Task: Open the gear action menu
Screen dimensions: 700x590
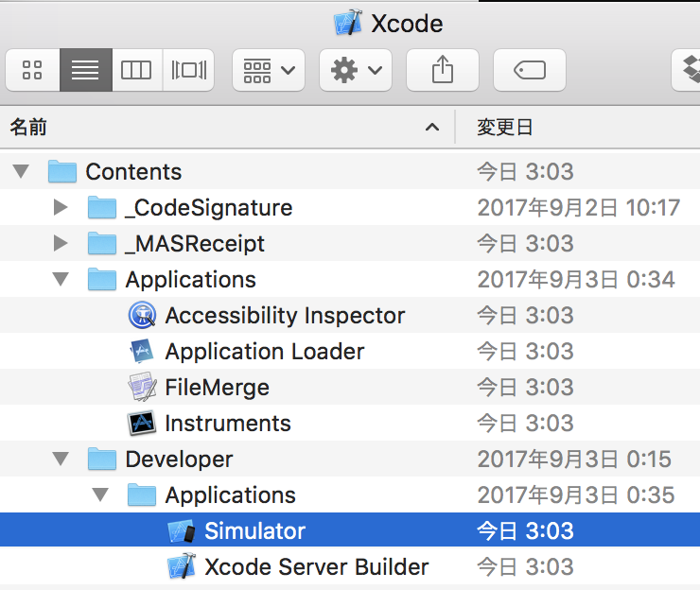Action: 356,70
